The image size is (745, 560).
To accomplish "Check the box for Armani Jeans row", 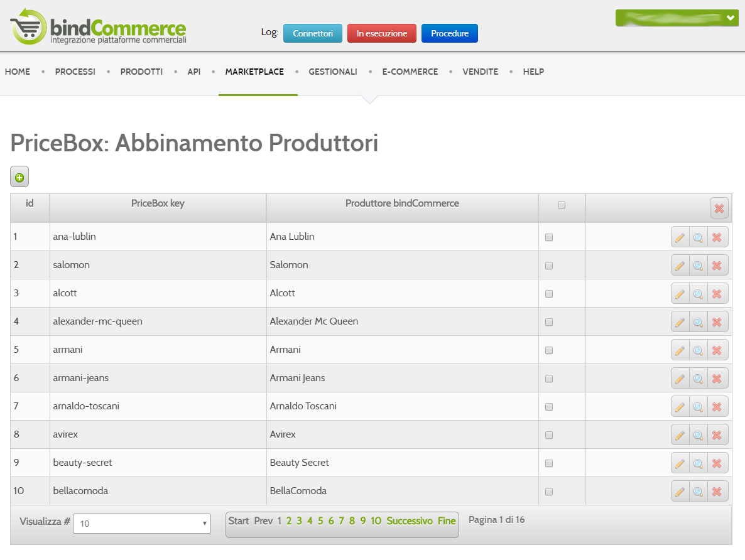I will tap(549, 379).
